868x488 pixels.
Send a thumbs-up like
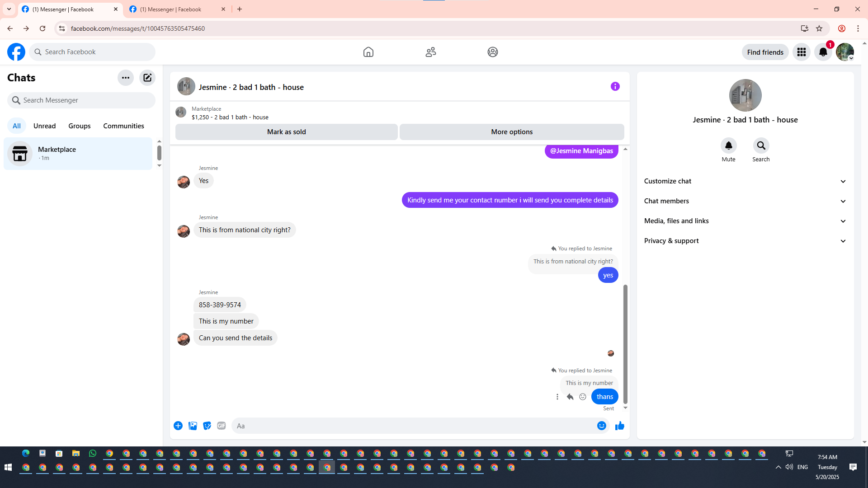[x=619, y=426]
